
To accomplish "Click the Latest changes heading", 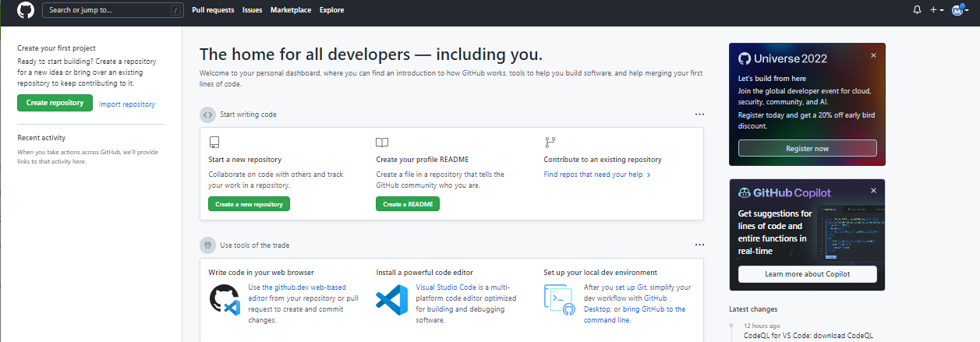I will pyautogui.click(x=753, y=309).
